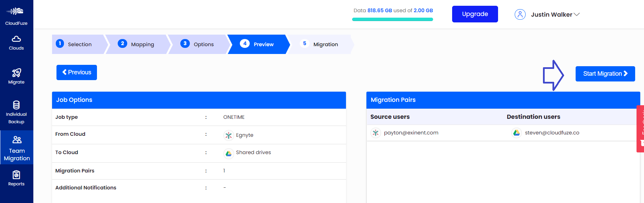Select source user payton@exinent.com
The width and height of the screenshot is (644, 203).
tap(411, 133)
